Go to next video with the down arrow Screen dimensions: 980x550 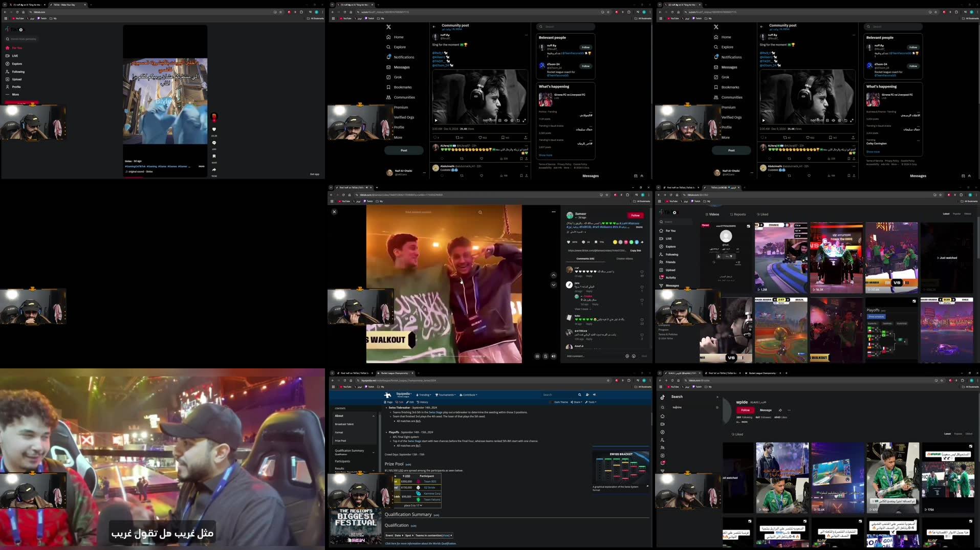(553, 285)
